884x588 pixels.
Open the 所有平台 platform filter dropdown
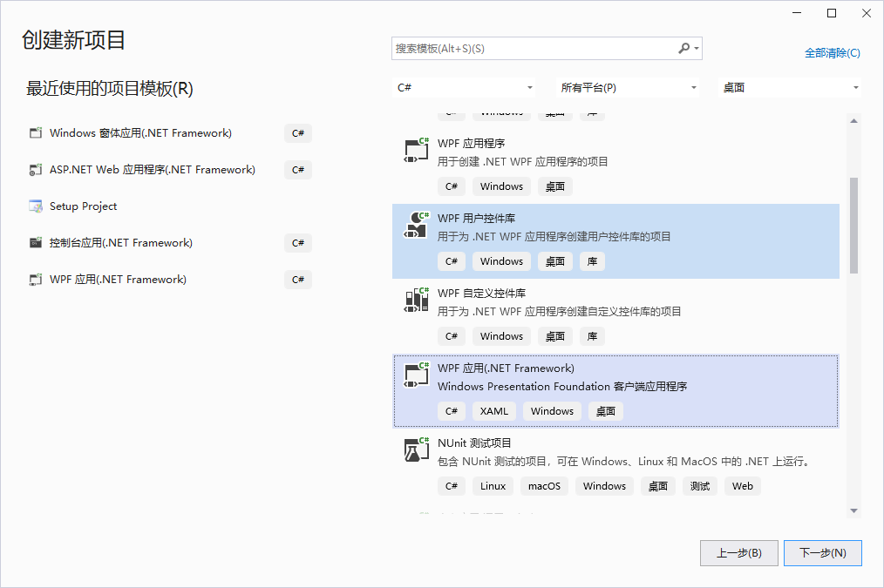click(x=628, y=88)
